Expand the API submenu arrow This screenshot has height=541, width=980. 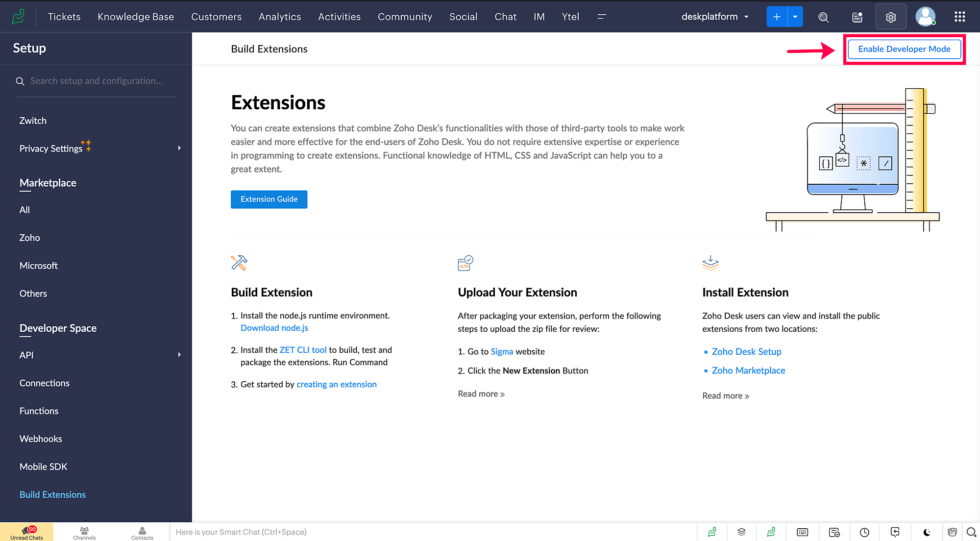pyautogui.click(x=179, y=355)
